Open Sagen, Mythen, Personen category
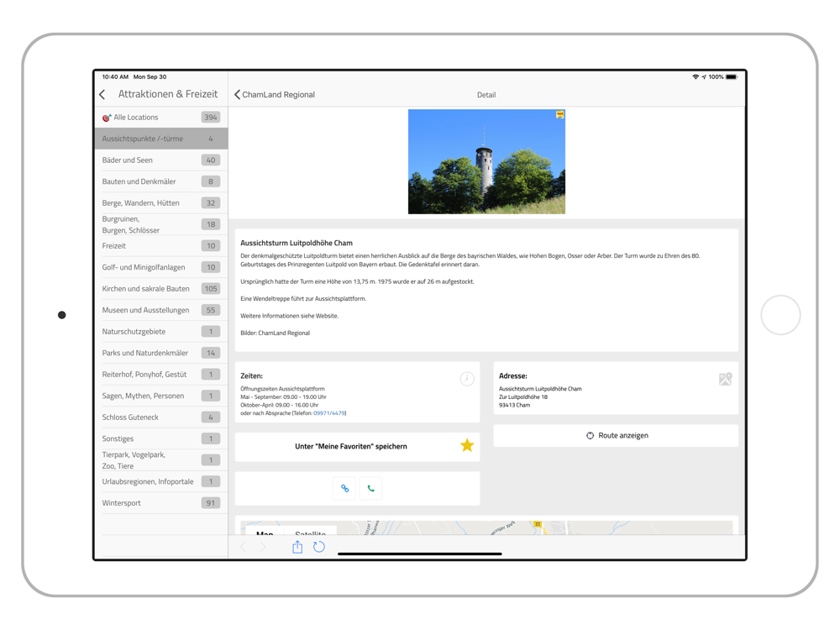 tap(160, 396)
